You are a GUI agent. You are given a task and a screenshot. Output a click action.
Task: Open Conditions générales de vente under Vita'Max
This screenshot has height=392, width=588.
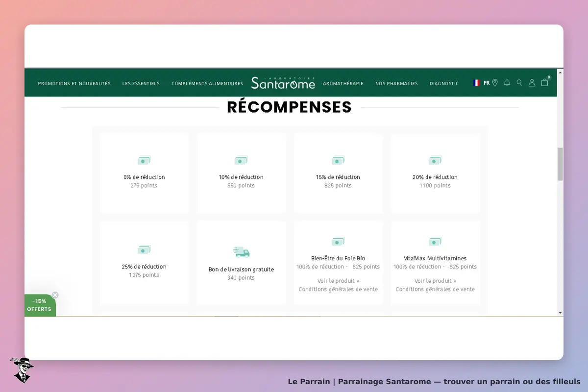click(x=435, y=289)
